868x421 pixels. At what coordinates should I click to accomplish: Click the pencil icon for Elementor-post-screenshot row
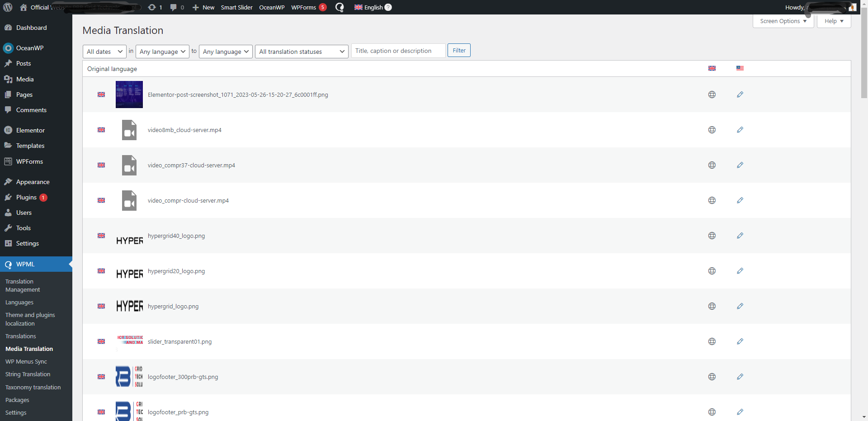tap(740, 95)
